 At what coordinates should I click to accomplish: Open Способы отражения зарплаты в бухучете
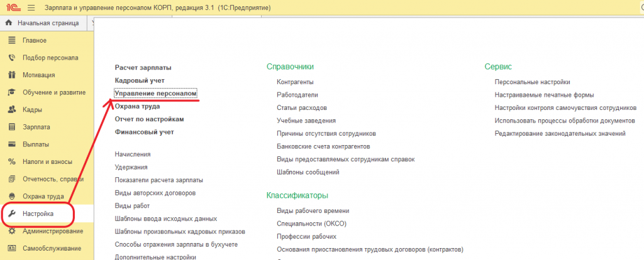click(176, 244)
